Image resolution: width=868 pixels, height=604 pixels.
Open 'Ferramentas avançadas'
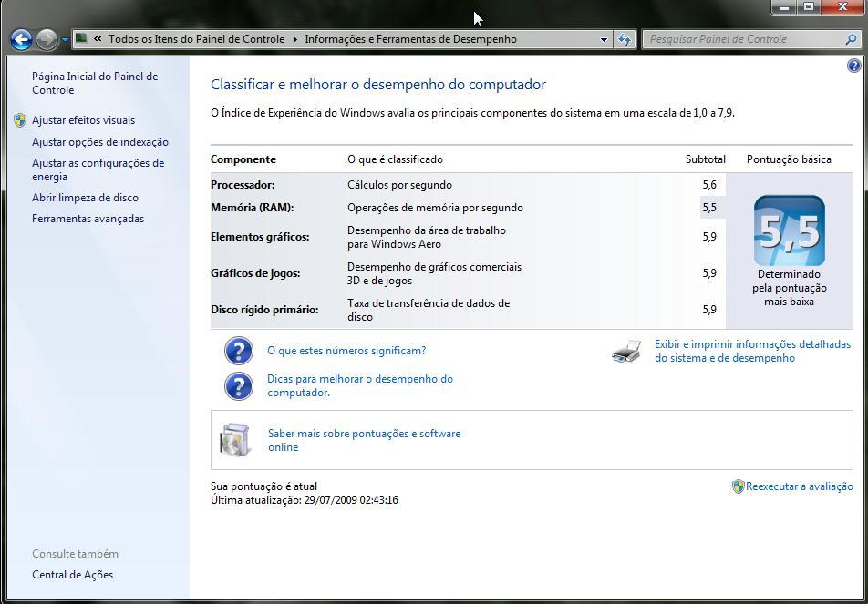pyautogui.click(x=88, y=219)
